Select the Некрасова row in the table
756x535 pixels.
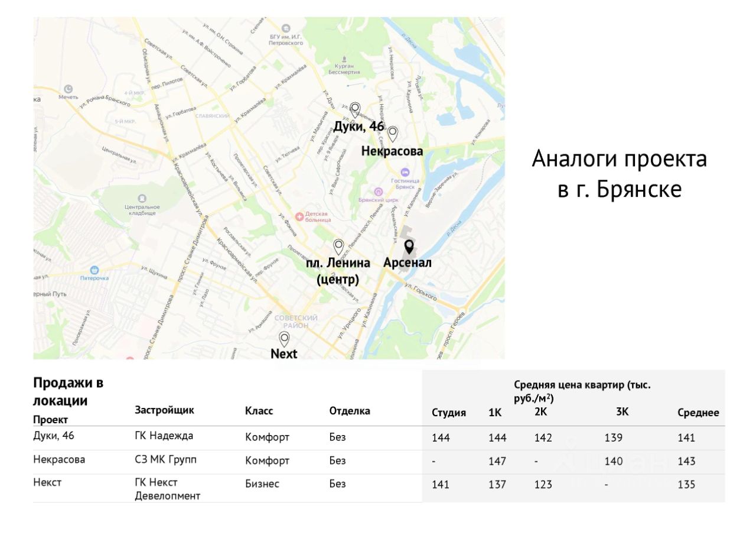tap(59, 459)
